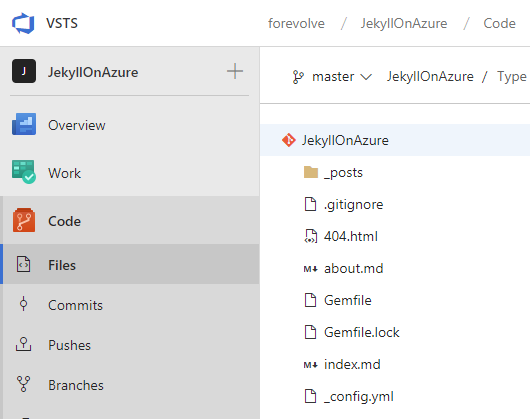Click the .gitignore file icon
Image resolution: width=530 pixels, height=419 pixels.
[x=310, y=204]
